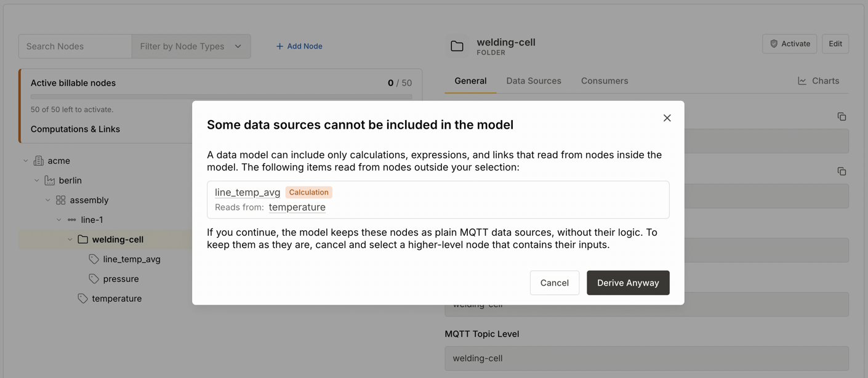This screenshot has width=868, height=378.
Task: Click the Activate button
Action: point(790,44)
